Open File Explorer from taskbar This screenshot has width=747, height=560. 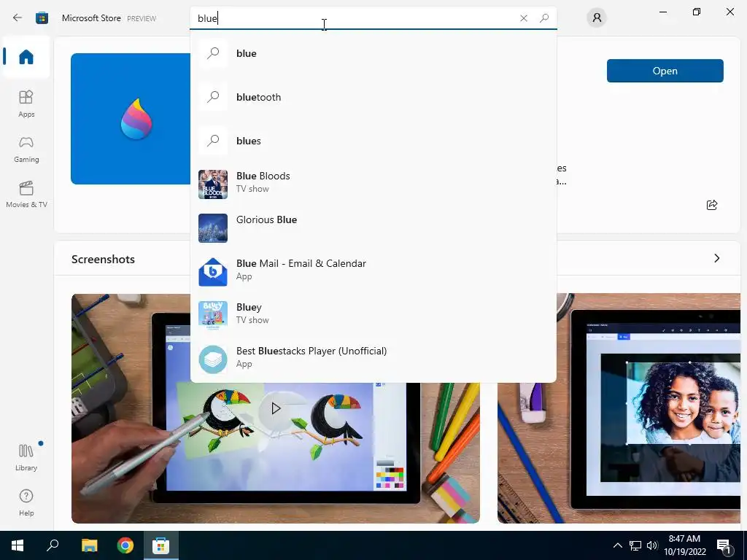click(x=89, y=545)
